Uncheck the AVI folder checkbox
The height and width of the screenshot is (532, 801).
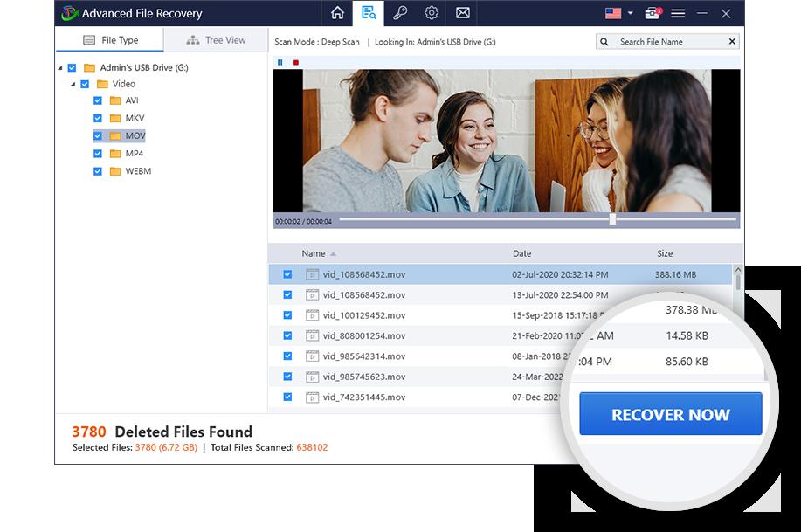tap(98, 100)
